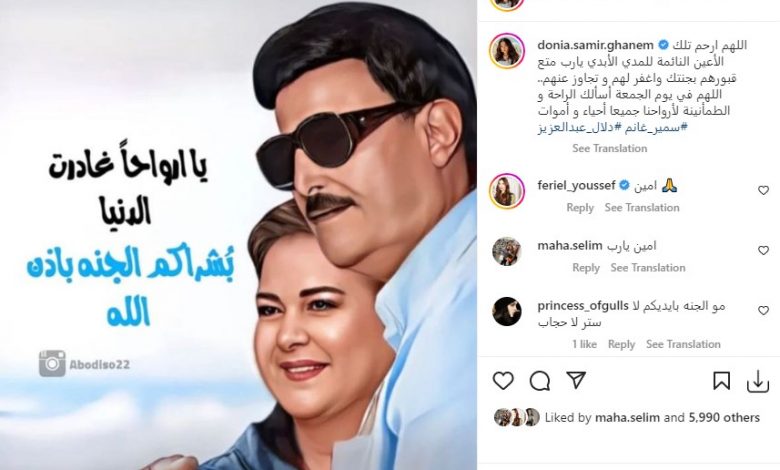The image size is (780, 470).
Task: See Translation under princess_ofgulls' comment
Action: [683, 344]
